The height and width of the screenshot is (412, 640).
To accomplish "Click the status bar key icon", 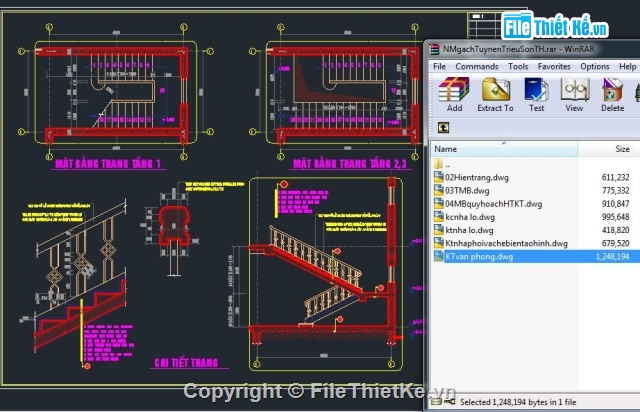I will point(449,402).
